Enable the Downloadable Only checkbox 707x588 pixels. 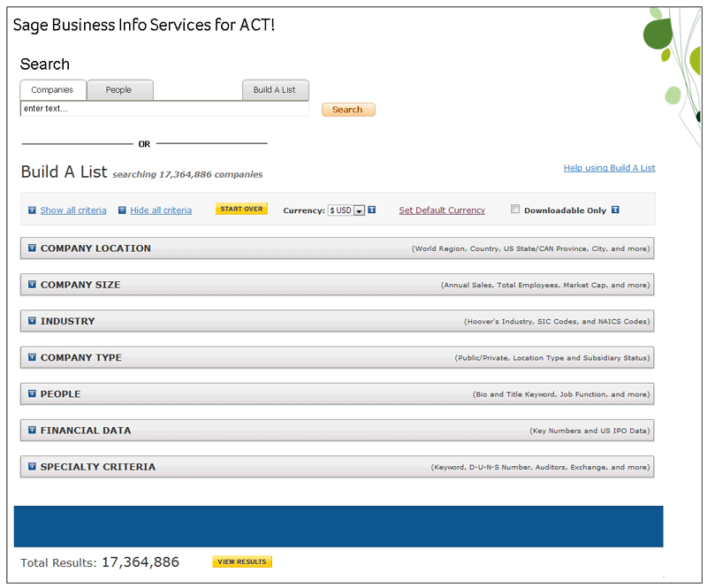[x=515, y=210]
